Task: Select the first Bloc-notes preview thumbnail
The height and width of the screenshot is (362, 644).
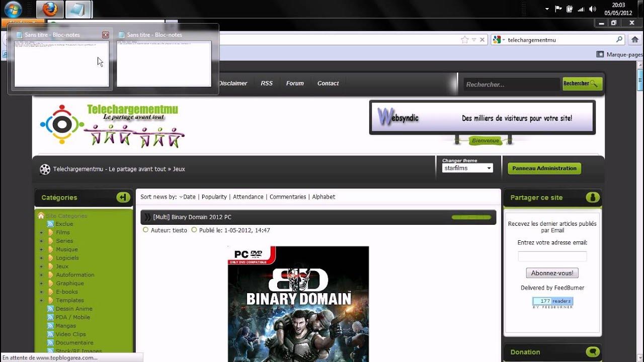Action: pos(62,64)
